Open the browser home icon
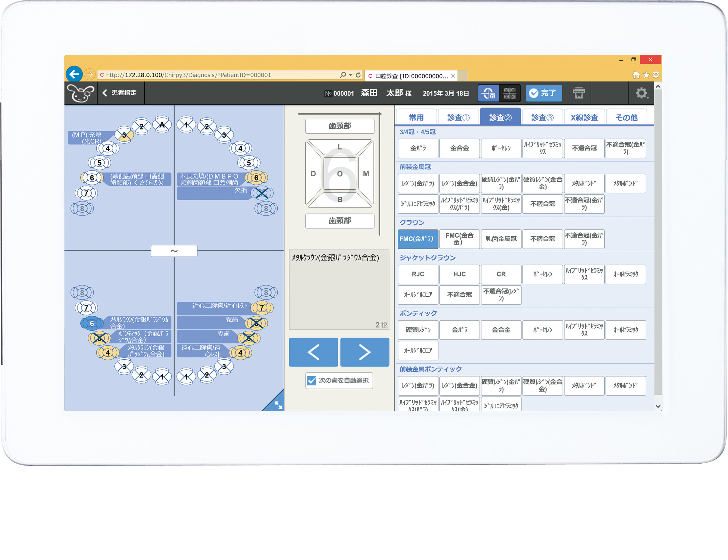Viewport: 728px width, 560px height. (x=636, y=75)
